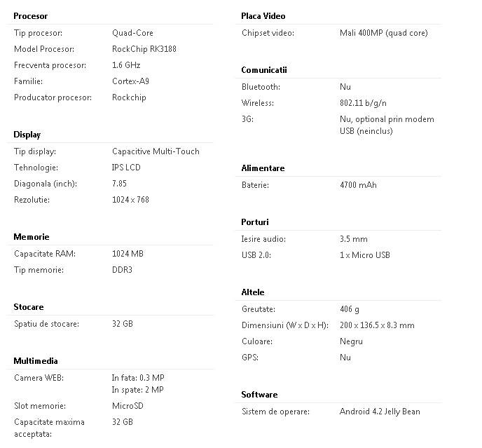Click the Camera WEB label
Viewport: 482px width, 448px height.
(39, 378)
